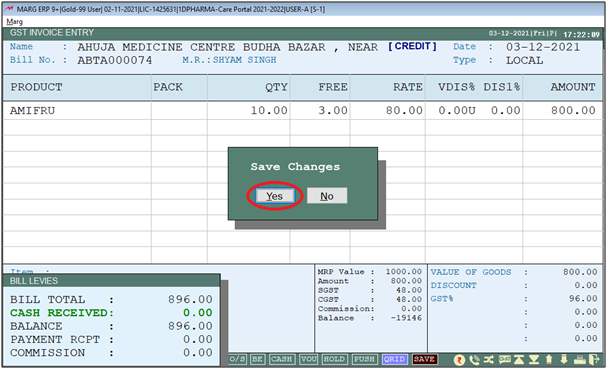Click the plain up arrow icon
The height and width of the screenshot is (369, 608).
point(549,359)
